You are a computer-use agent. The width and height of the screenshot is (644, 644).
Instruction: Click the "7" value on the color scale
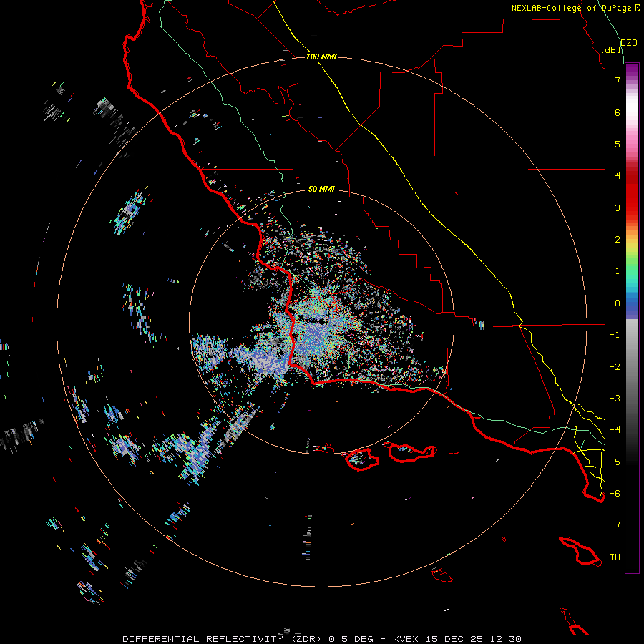618,80
